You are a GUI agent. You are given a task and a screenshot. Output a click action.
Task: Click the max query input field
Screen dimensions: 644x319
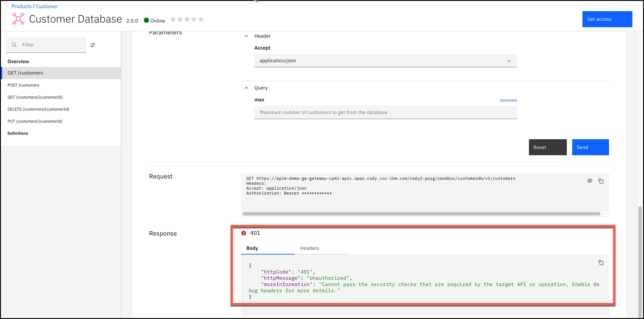coord(386,112)
